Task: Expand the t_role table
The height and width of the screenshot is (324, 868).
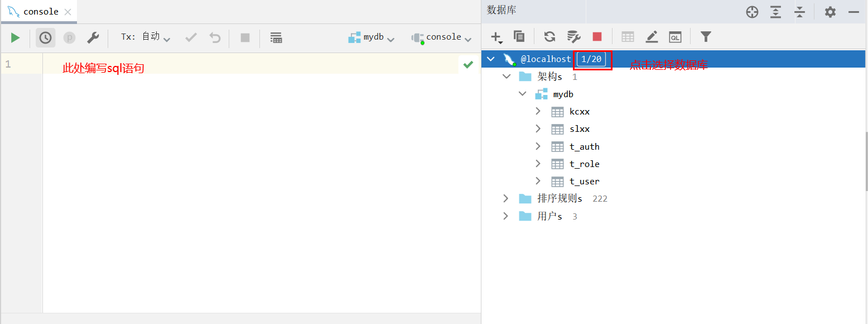Action: (x=538, y=163)
